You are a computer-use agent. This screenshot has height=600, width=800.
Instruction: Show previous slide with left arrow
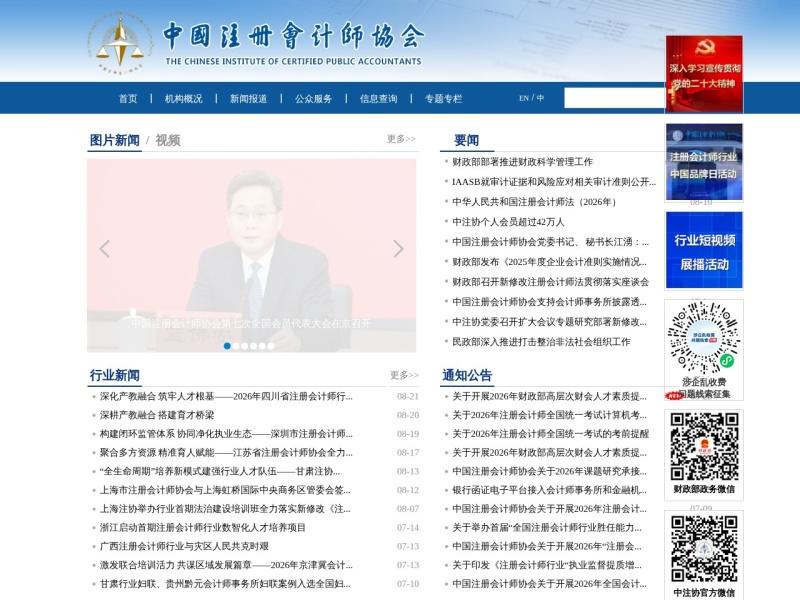105,248
